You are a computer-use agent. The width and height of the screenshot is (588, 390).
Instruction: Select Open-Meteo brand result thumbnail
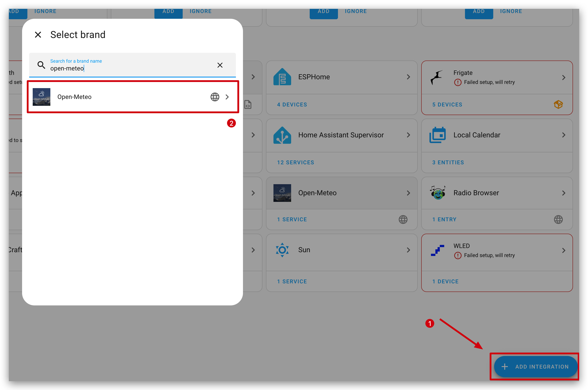pos(41,97)
